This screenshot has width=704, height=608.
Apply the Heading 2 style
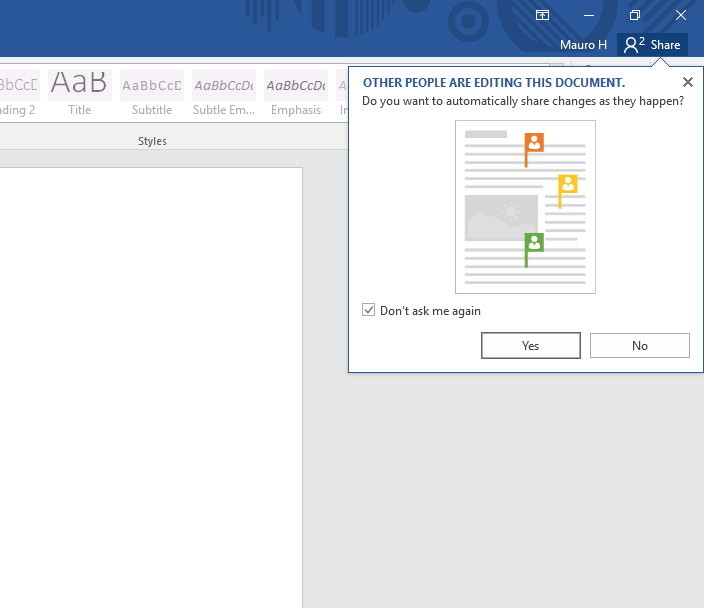coord(18,93)
